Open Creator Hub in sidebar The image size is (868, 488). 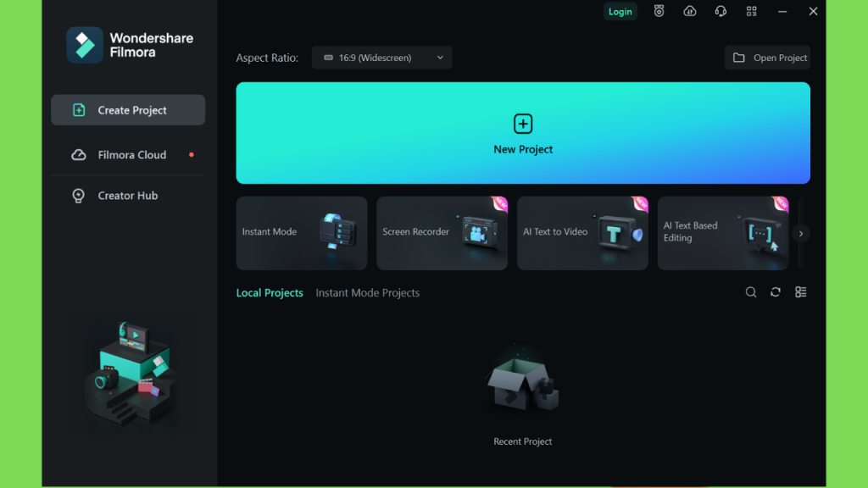tap(128, 196)
